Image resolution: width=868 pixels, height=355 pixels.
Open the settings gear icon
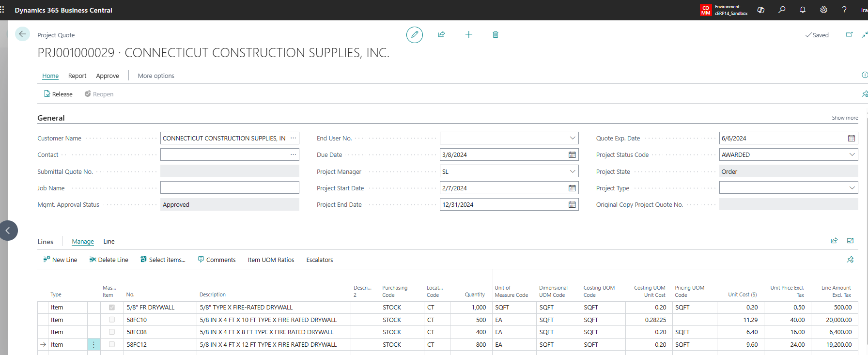tap(823, 10)
